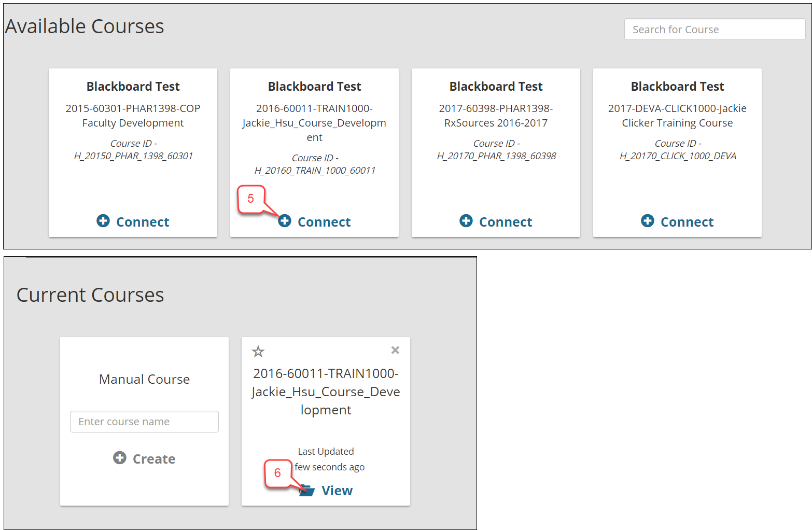
Task: Select the Course ID H_20170_PHAR_1398_60398 text
Action: pos(496,150)
